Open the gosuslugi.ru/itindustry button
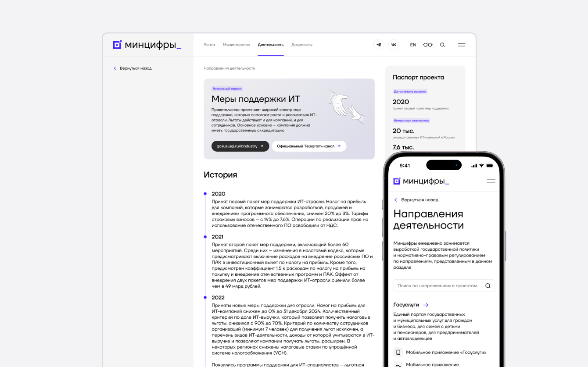Screen dimensions: 588x367 click(240, 146)
